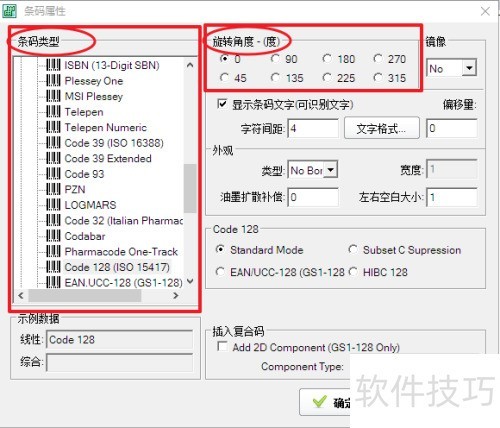The height and width of the screenshot is (428, 500).
Task: Click the vertical scrollbar thumb in barcode list
Action: (190, 188)
